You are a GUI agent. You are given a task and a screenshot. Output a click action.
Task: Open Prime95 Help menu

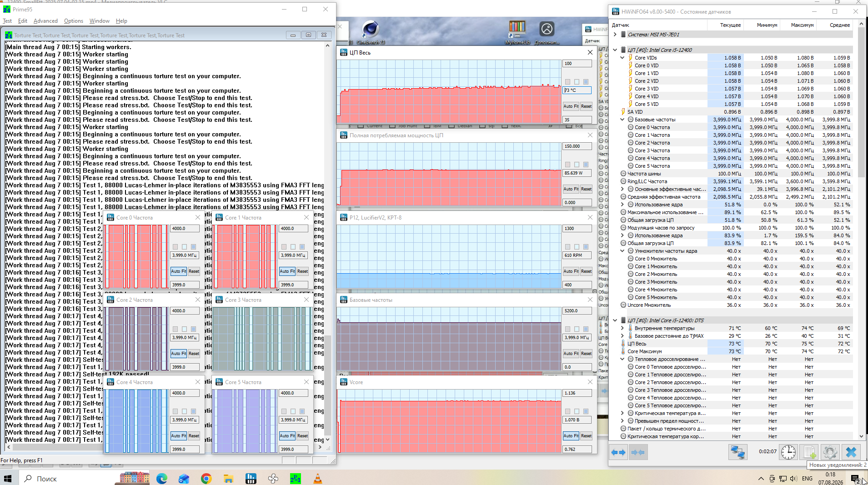pos(121,21)
